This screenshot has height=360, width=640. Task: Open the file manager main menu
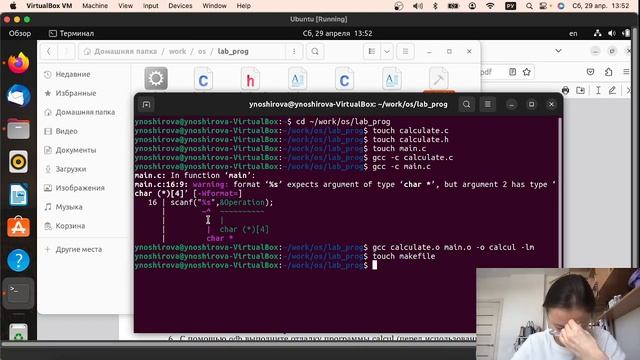[405, 51]
